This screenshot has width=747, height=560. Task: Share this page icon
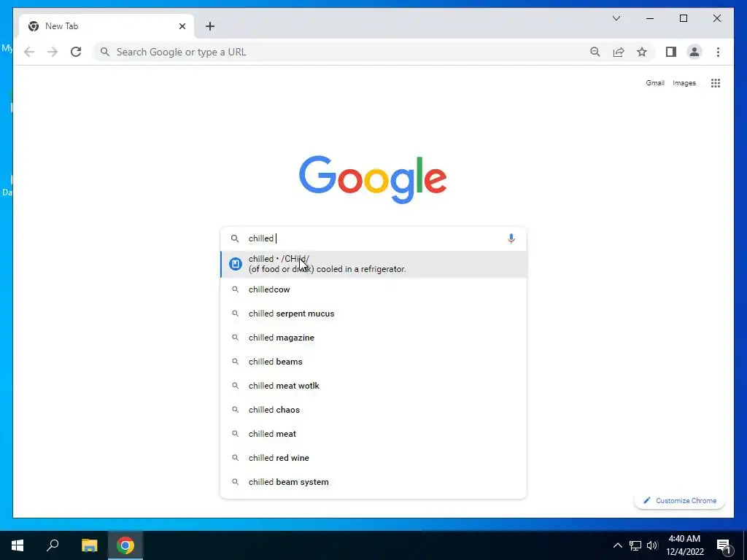(619, 52)
